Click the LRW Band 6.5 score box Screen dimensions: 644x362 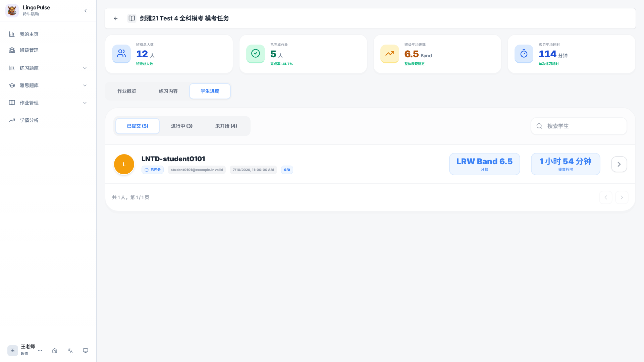485,164
